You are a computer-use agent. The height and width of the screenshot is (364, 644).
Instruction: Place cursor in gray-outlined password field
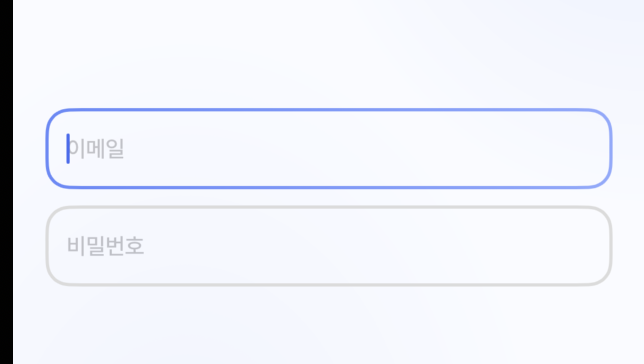coord(329,246)
